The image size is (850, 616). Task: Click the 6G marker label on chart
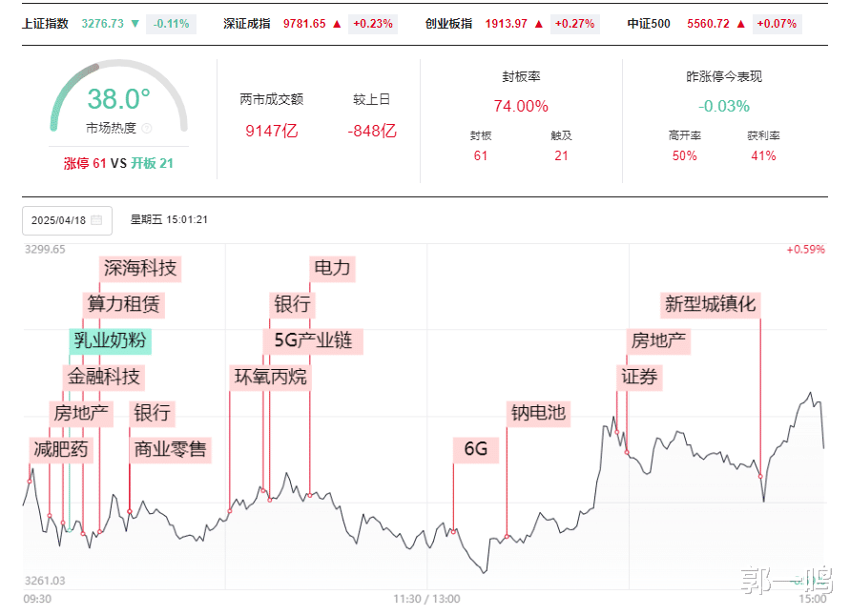[475, 449]
